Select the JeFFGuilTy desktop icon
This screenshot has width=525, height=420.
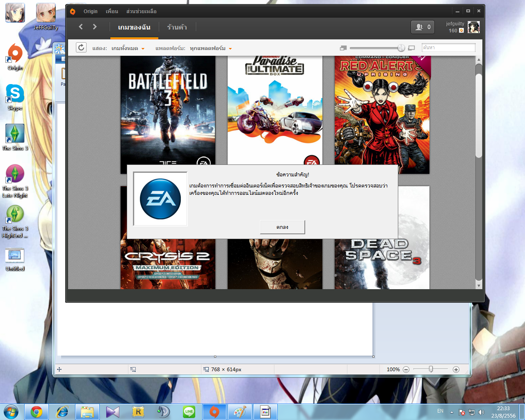click(46, 17)
